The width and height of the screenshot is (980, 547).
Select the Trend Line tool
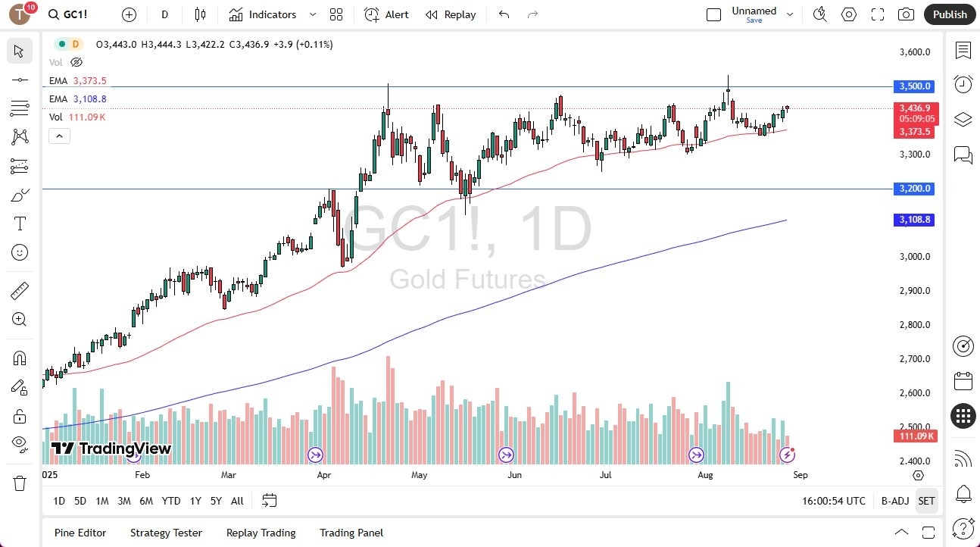pos(20,80)
